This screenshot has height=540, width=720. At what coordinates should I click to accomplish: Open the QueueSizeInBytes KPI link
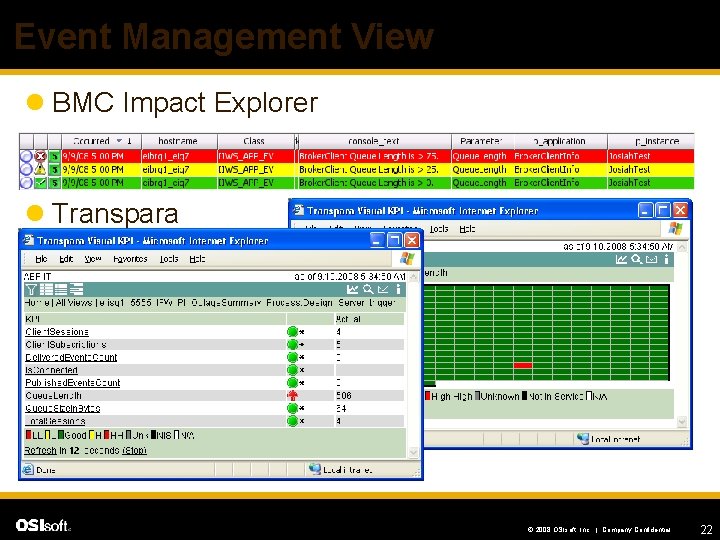[62, 408]
